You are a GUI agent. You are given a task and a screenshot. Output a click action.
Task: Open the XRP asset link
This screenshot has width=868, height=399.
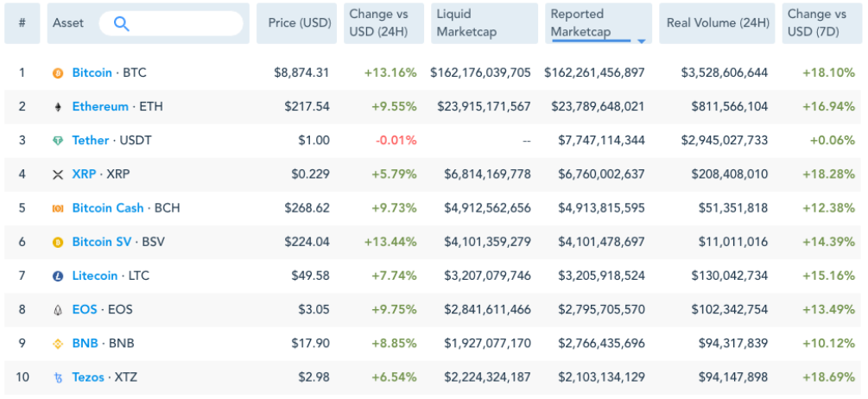(84, 174)
